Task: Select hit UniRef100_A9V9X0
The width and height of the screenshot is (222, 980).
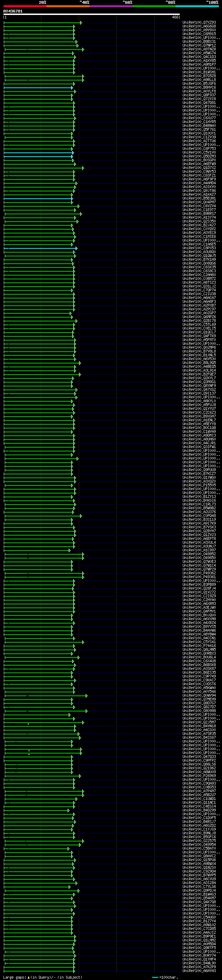Action: [x=199, y=30]
